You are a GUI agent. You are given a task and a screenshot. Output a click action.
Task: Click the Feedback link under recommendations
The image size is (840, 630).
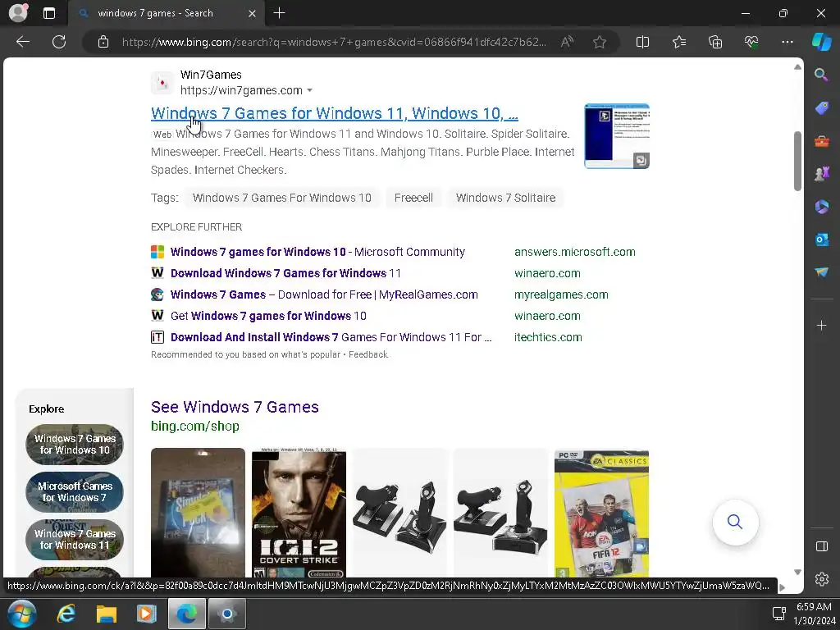(x=368, y=354)
